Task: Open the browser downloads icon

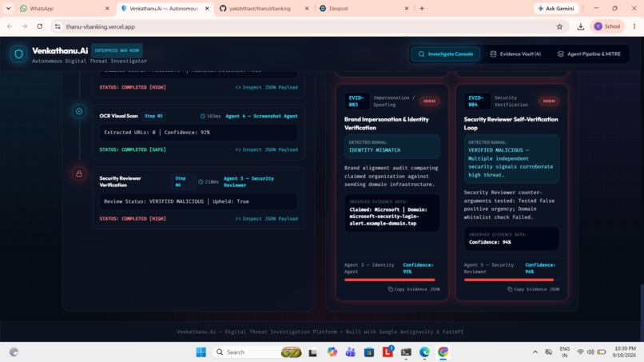Action: [580, 26]
